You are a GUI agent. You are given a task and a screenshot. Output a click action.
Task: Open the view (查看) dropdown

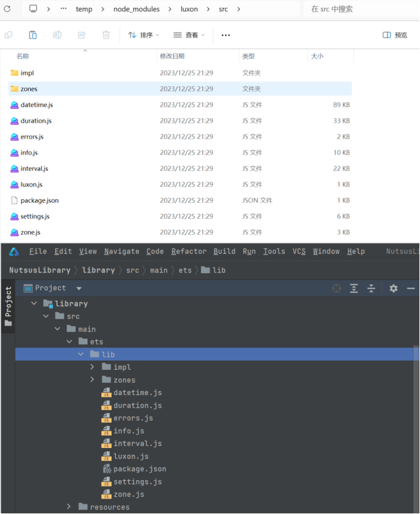(x=189, y=35)
